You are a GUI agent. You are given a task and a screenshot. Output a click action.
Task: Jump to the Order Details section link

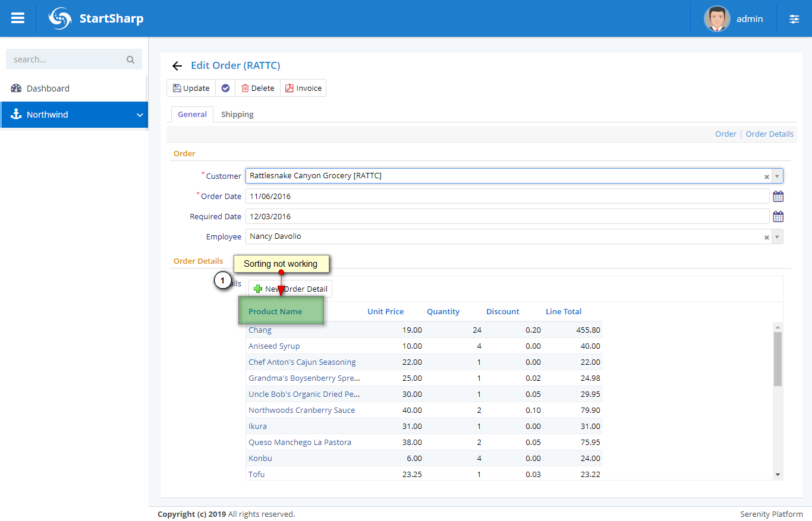coord(769,134)
